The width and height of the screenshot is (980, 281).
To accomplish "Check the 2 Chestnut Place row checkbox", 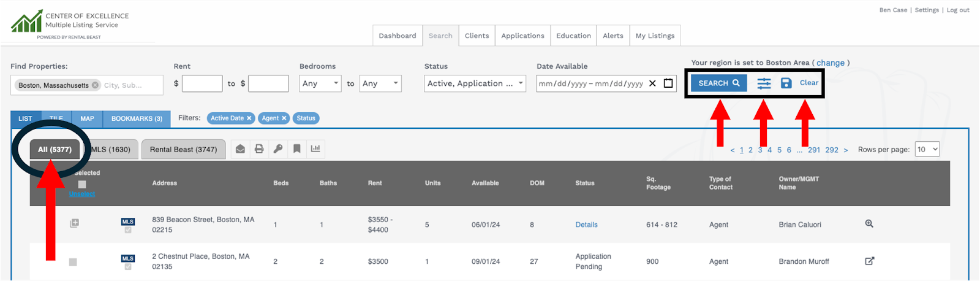I will coord(73,262).
